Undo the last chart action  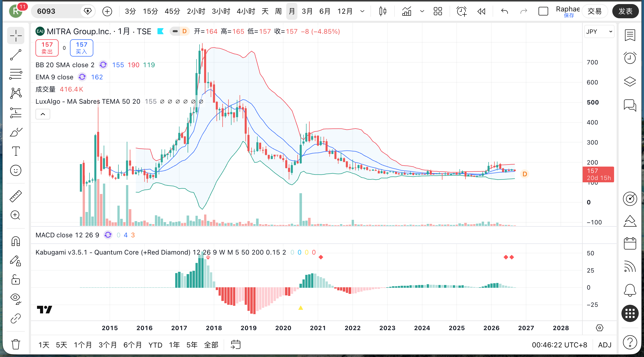[x=505, y=11]
